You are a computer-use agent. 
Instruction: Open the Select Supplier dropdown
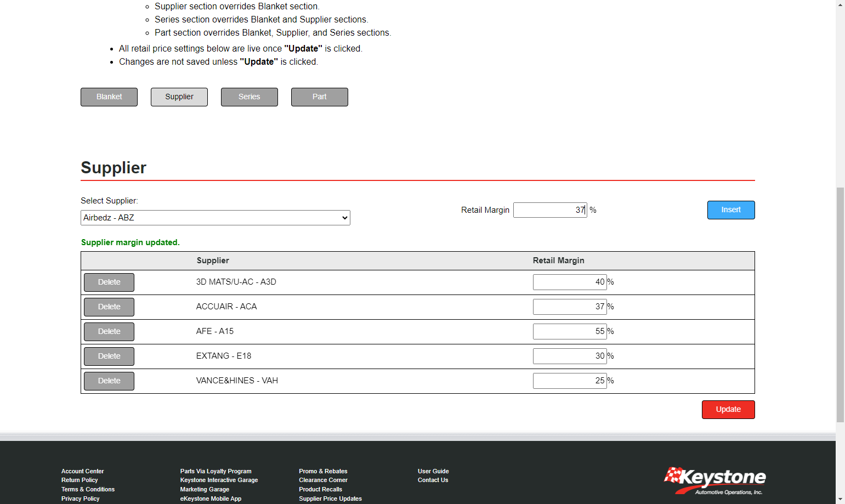click(215, 218)
